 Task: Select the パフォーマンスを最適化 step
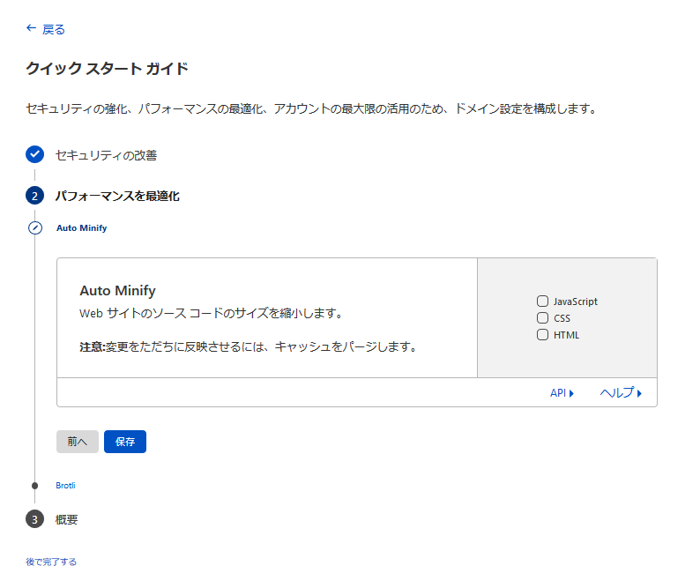click(x=117, y=196)
